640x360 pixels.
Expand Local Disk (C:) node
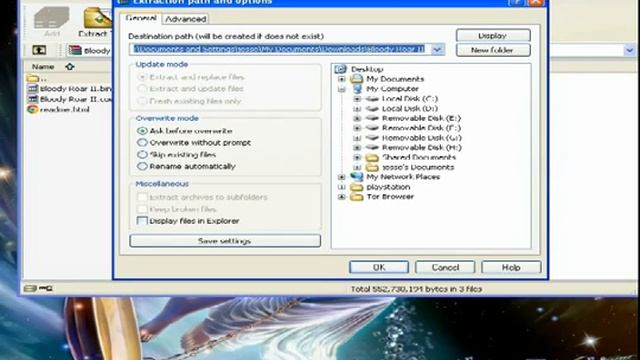tap(357, 99)
